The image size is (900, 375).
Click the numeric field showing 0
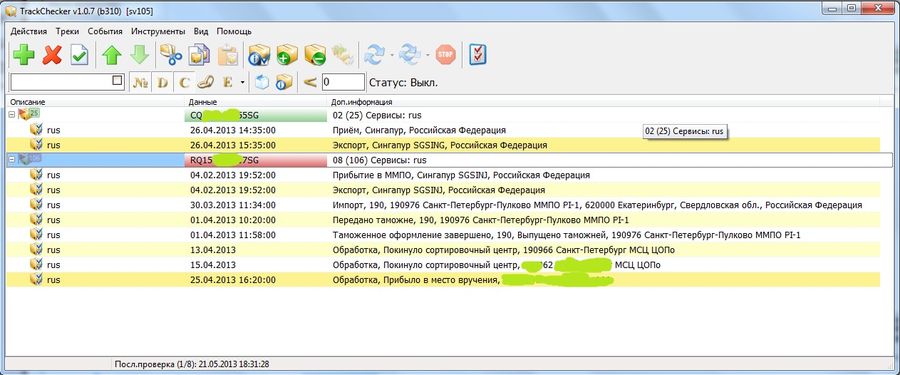tap(343, 82)
